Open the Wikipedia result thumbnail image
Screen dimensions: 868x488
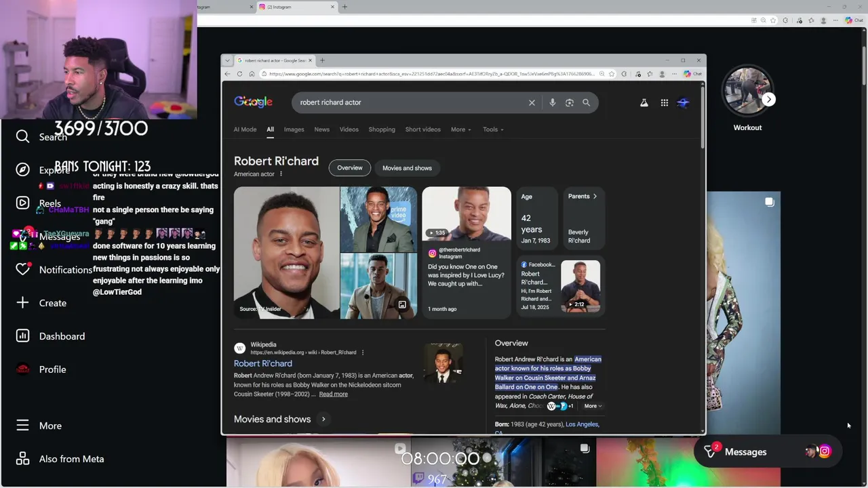[443, 363]
